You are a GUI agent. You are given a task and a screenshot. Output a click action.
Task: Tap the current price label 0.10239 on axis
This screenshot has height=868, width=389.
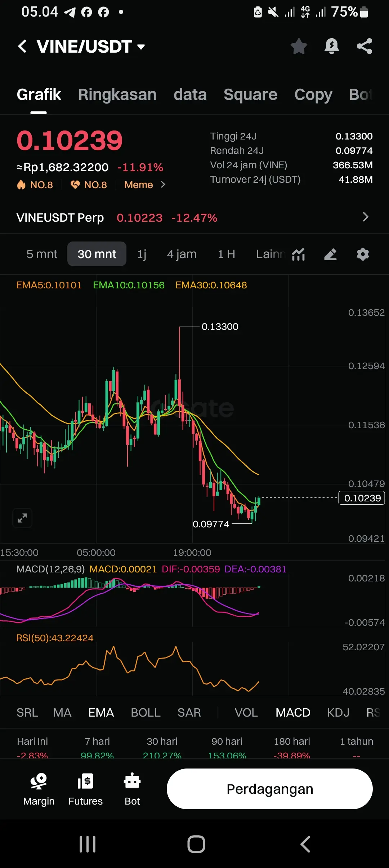pos(362,498)
